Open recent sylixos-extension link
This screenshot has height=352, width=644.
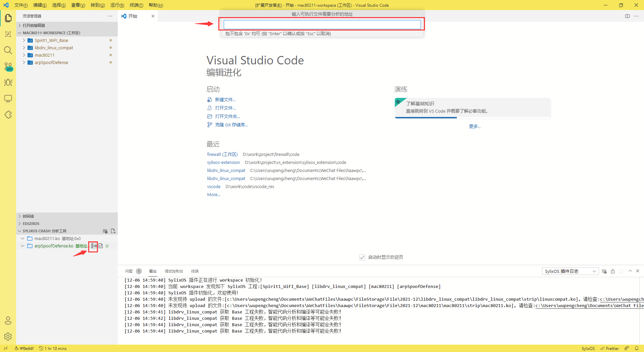coord(223,162)
